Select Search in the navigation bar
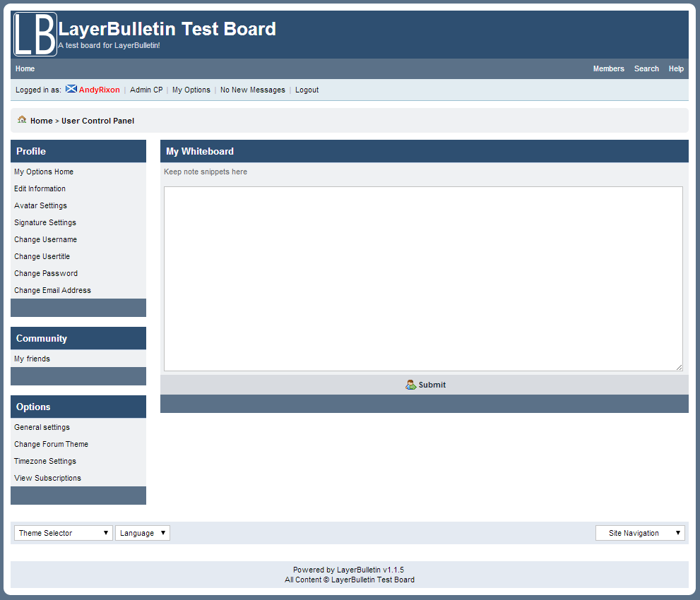Screen dimensions: 700x600 pyautogui.click(x=646, y=68)
